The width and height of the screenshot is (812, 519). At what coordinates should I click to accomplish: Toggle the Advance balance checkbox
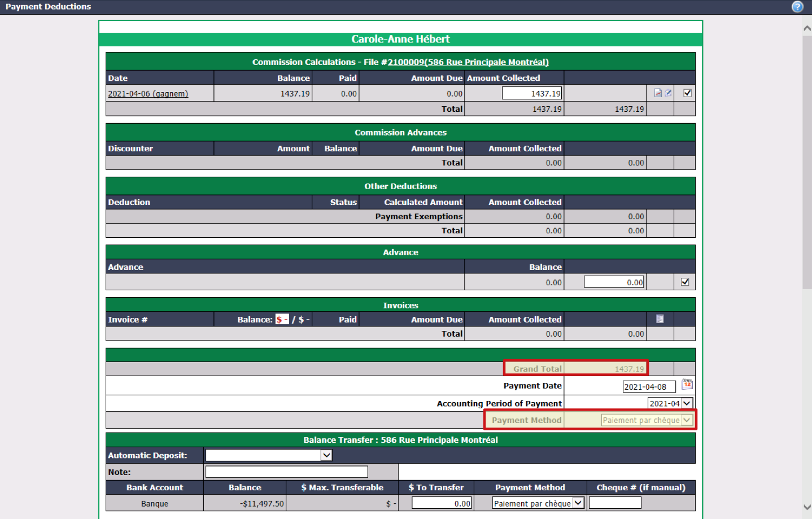(x=685, y=282)
